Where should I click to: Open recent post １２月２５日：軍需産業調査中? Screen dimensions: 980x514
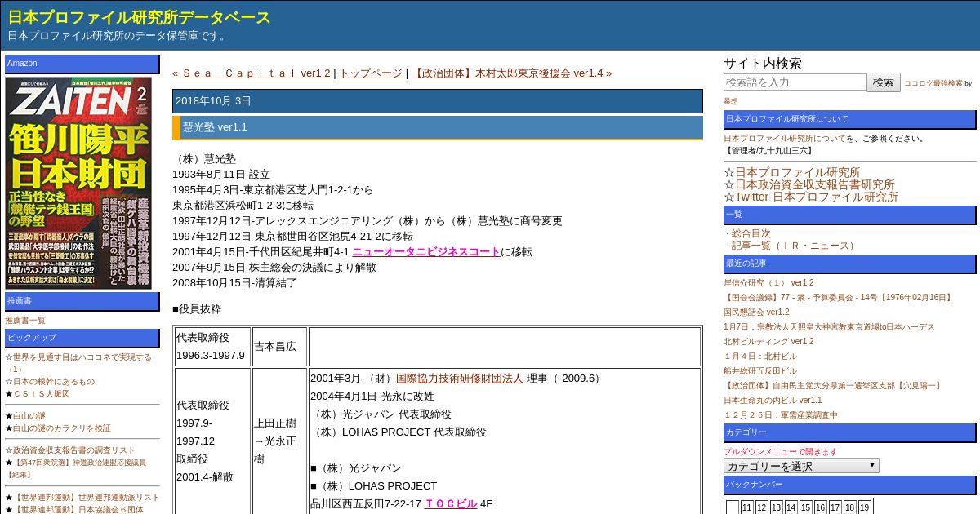(x=781, y=415)
